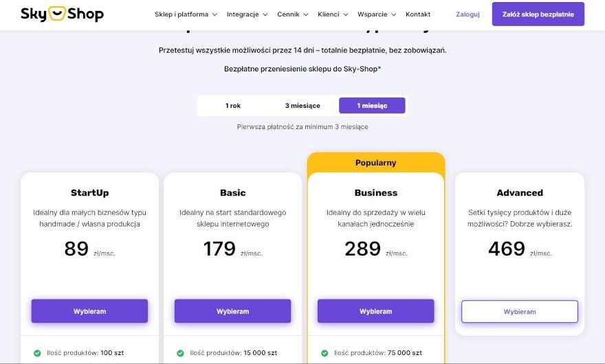Click green checkmark beside 100 szt
Image resolution: width=605 pixels, height=364 pixels.
pyautogui.click(x=37, y=353)
